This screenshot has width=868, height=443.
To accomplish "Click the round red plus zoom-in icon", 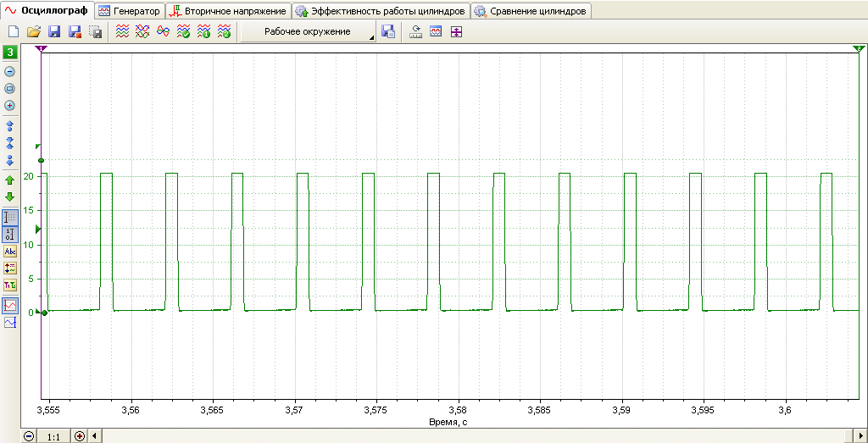I will tap(10, 106).
